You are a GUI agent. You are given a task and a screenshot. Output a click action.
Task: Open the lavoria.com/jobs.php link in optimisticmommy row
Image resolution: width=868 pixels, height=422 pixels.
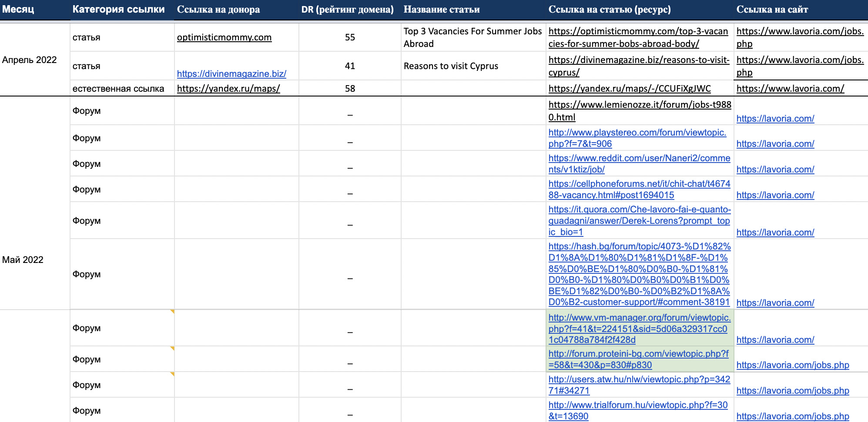pos(800,37)
